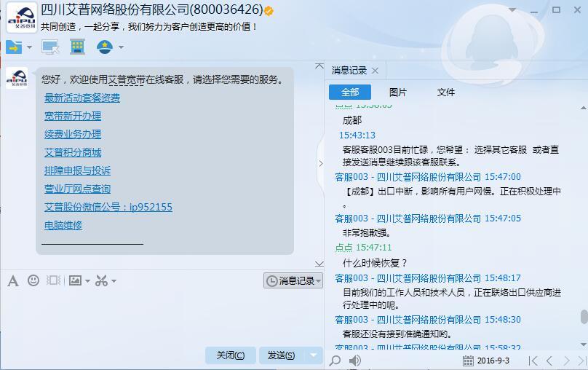588x370 pixels.
Task: Click the history panel scrollbar thumb
Action: [584, 316]
